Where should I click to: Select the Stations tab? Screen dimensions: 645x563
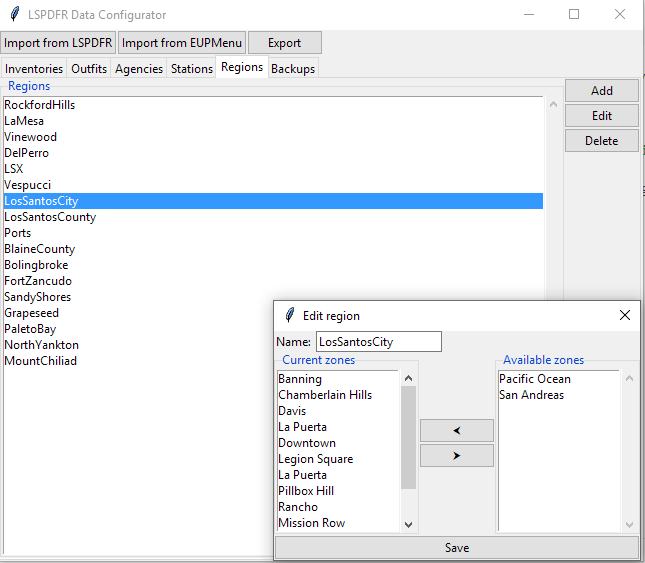(192, 69)
